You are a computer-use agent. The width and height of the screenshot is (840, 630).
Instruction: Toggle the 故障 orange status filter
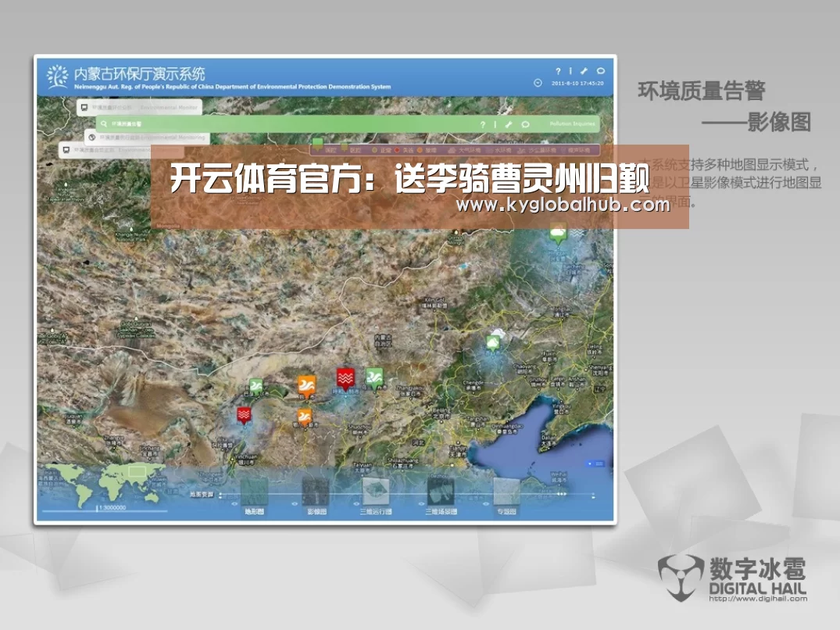click(x=427, y=151)
